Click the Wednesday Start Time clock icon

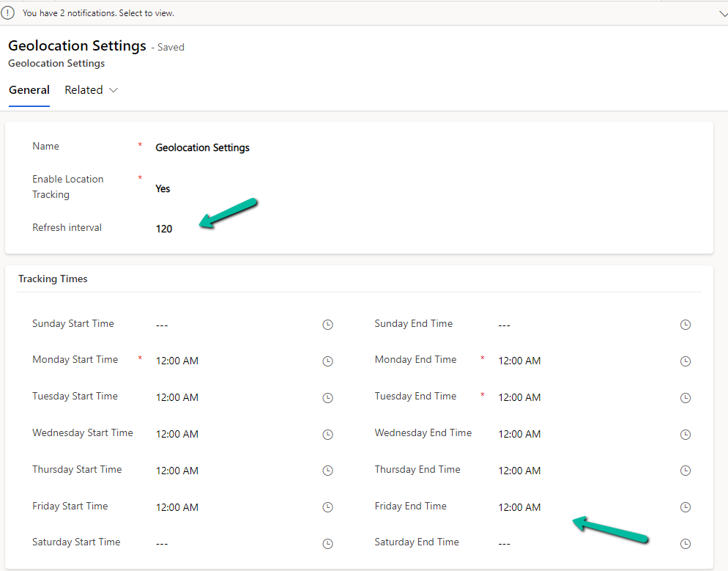327,434
